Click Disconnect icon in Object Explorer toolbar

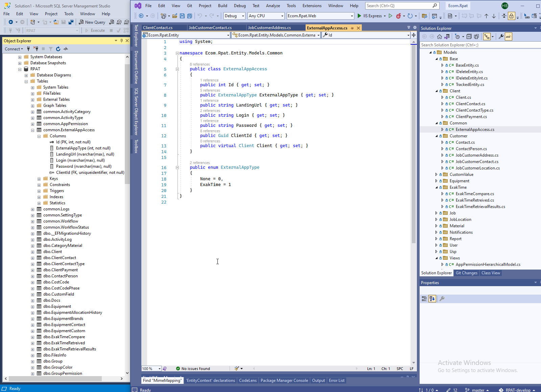36,49
